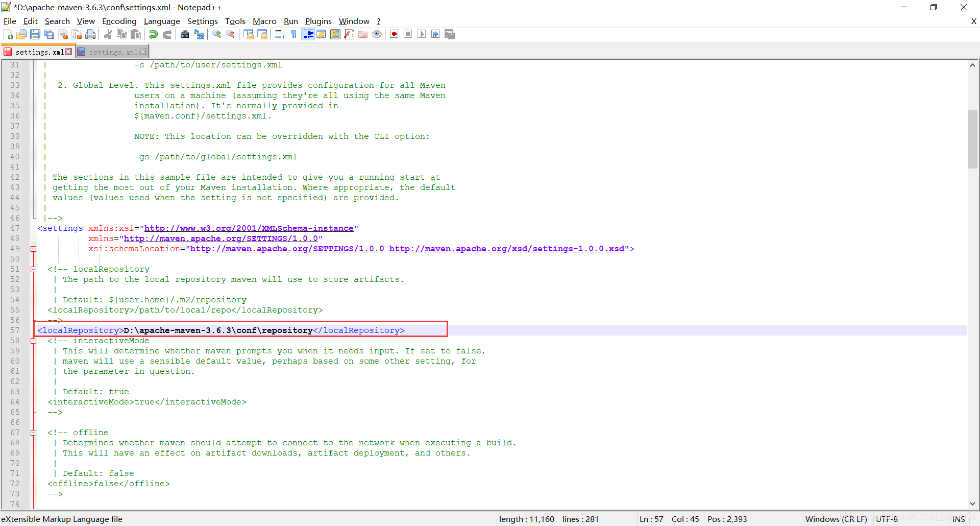Place cursor in the localRepository path on line 57
The image size is (980, 526).
[218, 330]
